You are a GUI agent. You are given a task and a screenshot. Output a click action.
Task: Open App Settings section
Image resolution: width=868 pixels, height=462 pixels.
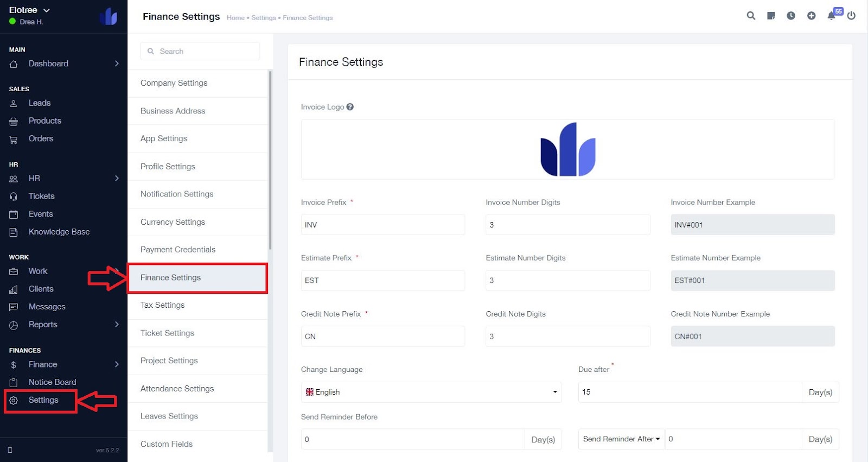(x=198, y=138)
